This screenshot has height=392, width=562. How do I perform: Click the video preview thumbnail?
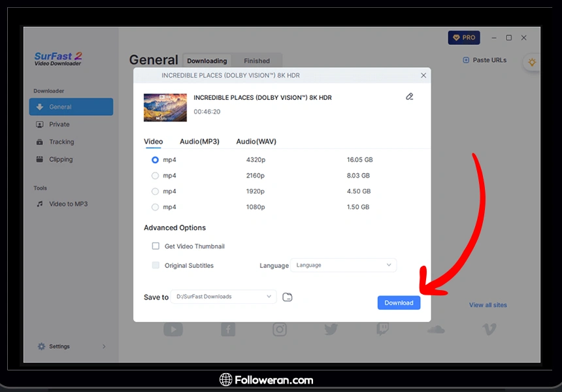tap(165, 107)
